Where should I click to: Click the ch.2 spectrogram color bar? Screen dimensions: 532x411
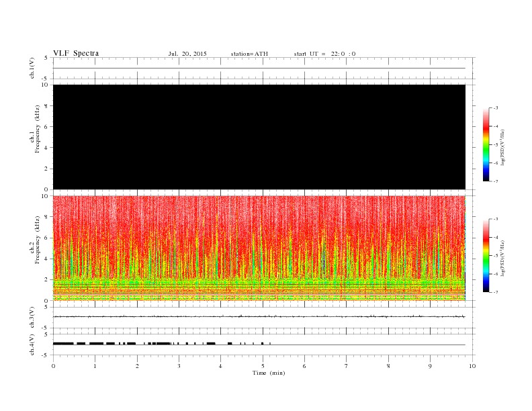pos(486,255)
